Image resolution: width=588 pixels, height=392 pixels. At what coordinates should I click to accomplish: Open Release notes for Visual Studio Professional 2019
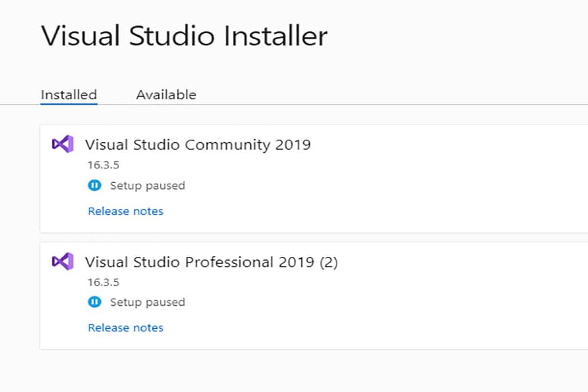tap(125, 327)
